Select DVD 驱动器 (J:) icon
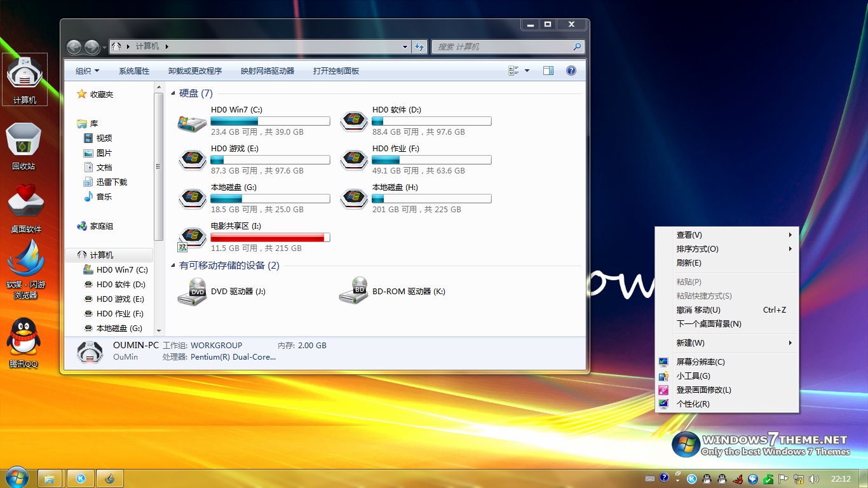Image resolution: width=868 pixels, height=488 pixels. click(192, 292)
